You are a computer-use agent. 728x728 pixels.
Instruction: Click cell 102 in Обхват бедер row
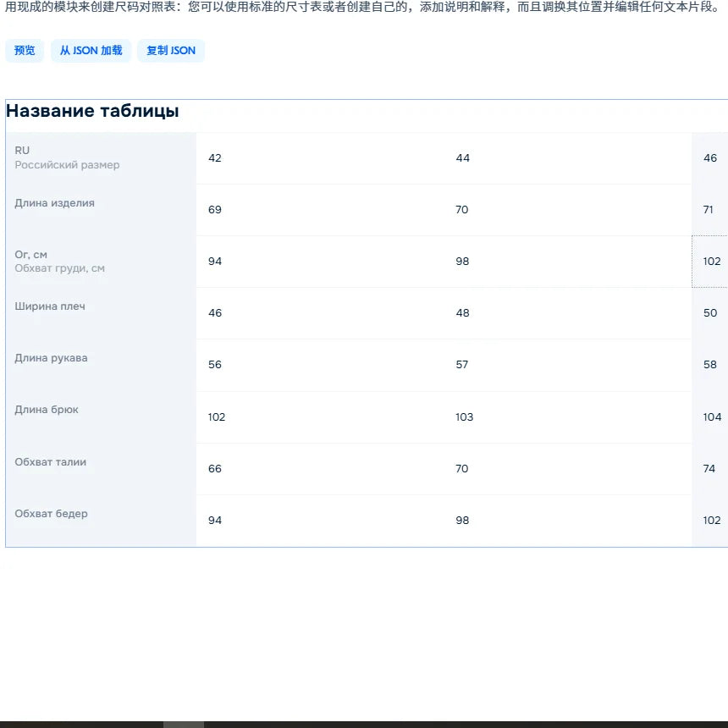(x=710, y=521)
